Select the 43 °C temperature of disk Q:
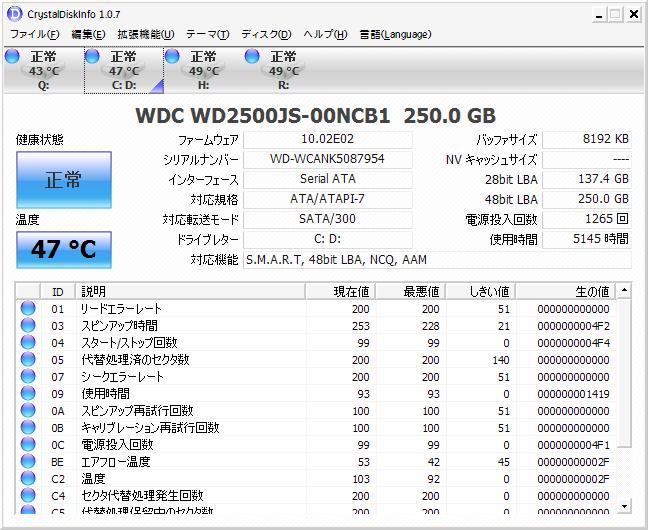The height and width of the screenshot is (530, 648). 43,71
